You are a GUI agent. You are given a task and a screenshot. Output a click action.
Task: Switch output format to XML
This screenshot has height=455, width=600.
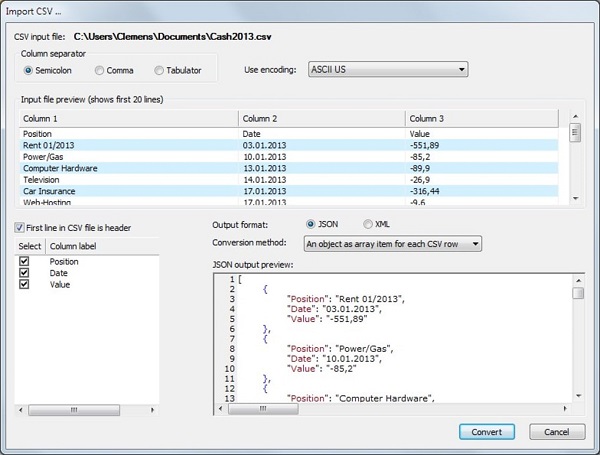(x=368, y=224)
